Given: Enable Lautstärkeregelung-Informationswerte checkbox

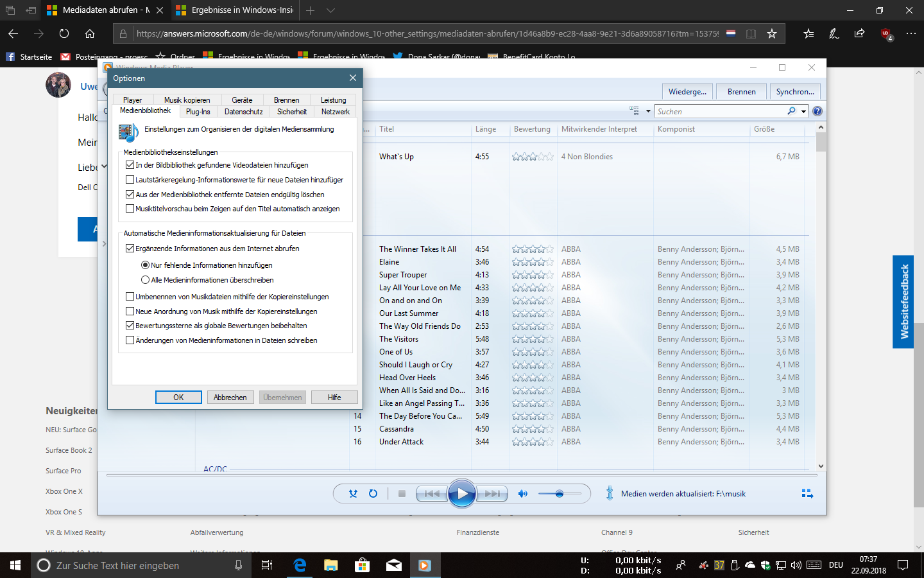Looking at the screenshot, I should pyautogui.click(x=130, y=180).
